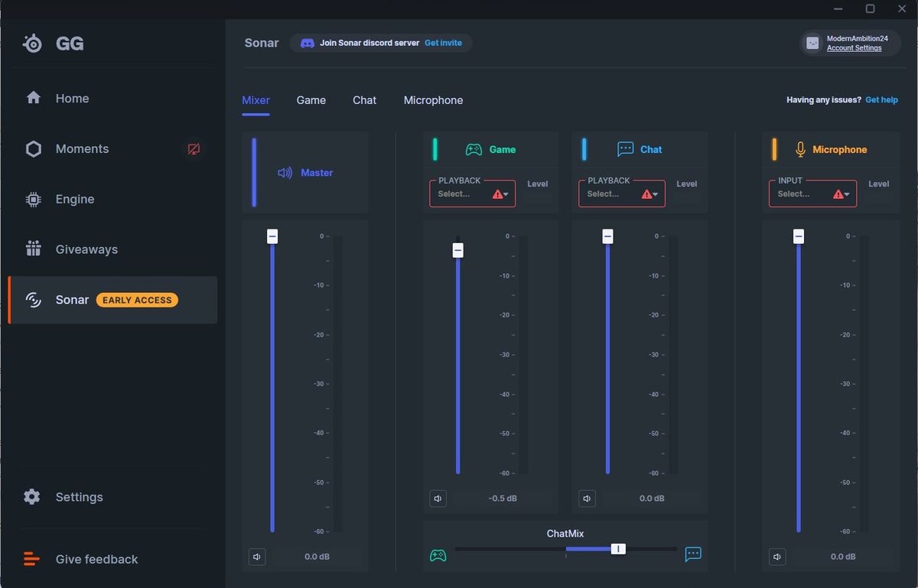Click the ChatMix label
This screenshot has width=918, height=588.
pyautogui.click(x=565, y=534)
